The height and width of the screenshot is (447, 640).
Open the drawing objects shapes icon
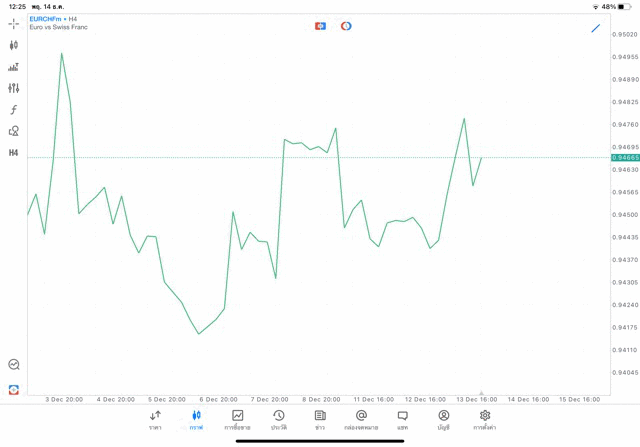(x=13, y=131)
